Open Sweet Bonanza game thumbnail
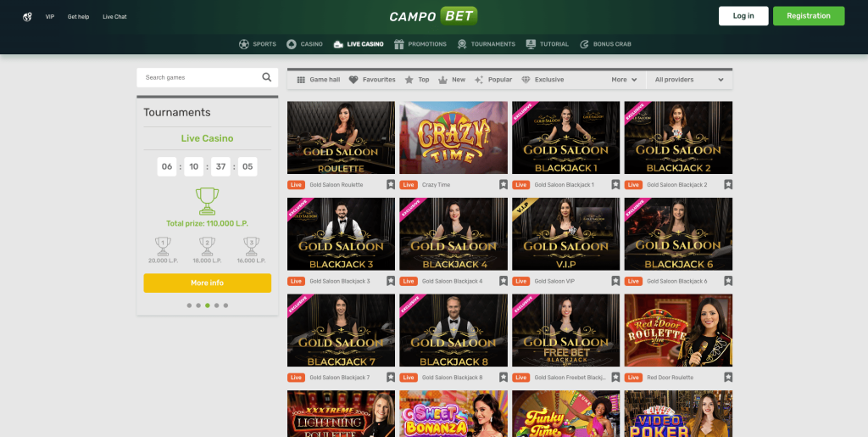This screenshot has height=437, width=868. (453, 414)
